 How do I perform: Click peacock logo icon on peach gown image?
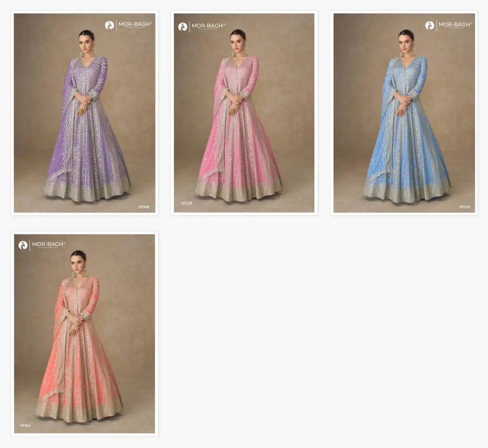(23, 245)
